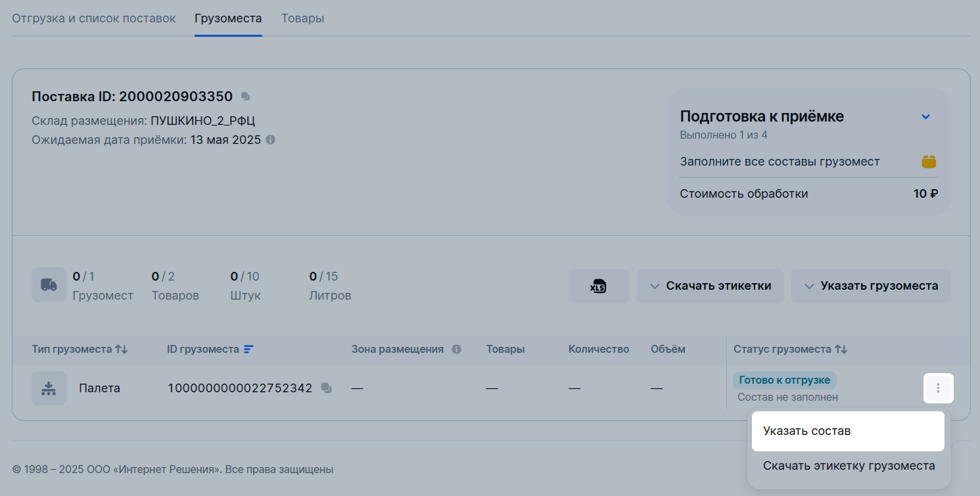Click the copyright notice Интернет Решения
The image size is (980, 496).
[x=173, y=470]
